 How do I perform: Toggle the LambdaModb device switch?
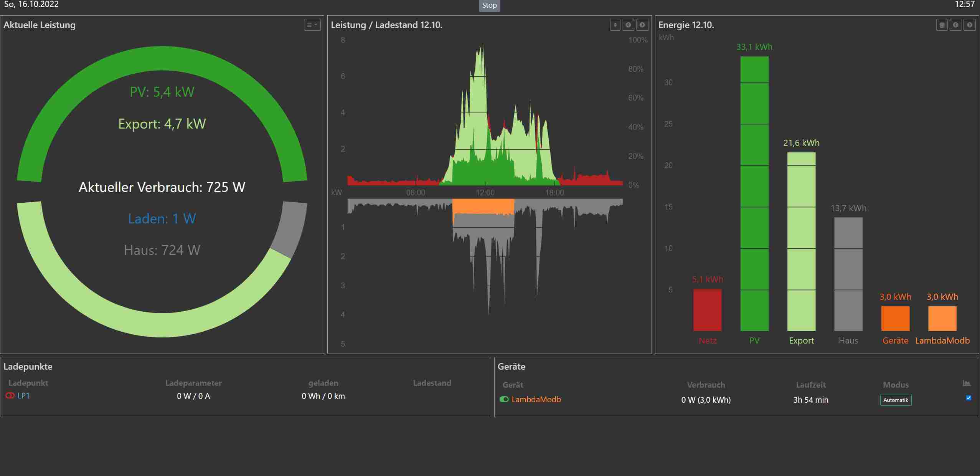(504, 399)
